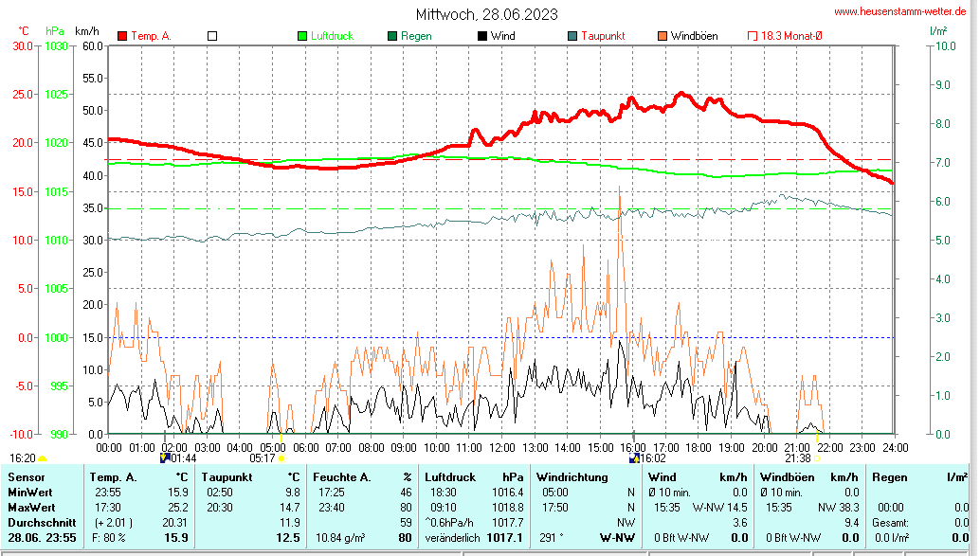Viewport: 980px width, 556px height.
Task: Click the 18.3 Monat-Ø legend bracket marker
Action: click(x=753, y=36)
